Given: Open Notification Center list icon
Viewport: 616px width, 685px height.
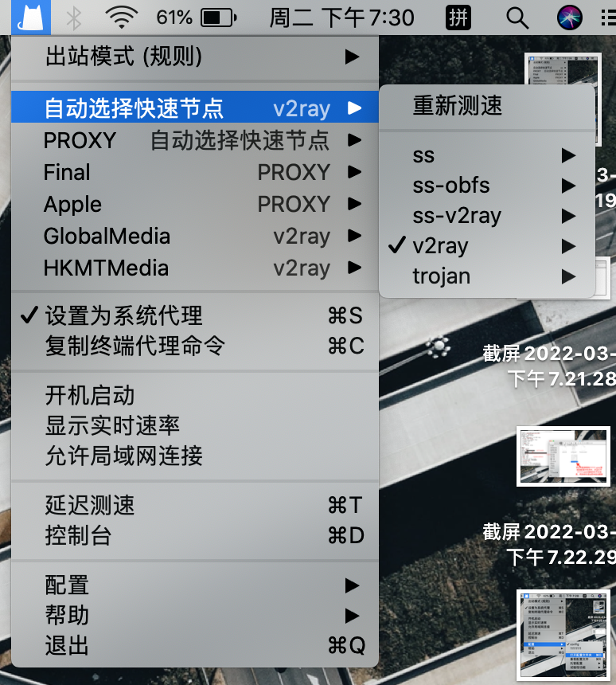Looking at the screenshot, I should point(609,18).
